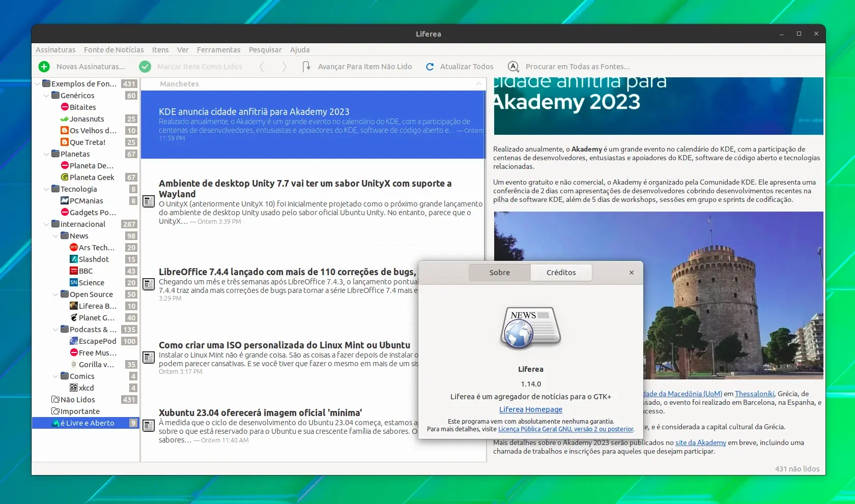
Task: Click the green plus Novas Assinaturas icon
Action: pyautogui.click(x=44, y=67)
